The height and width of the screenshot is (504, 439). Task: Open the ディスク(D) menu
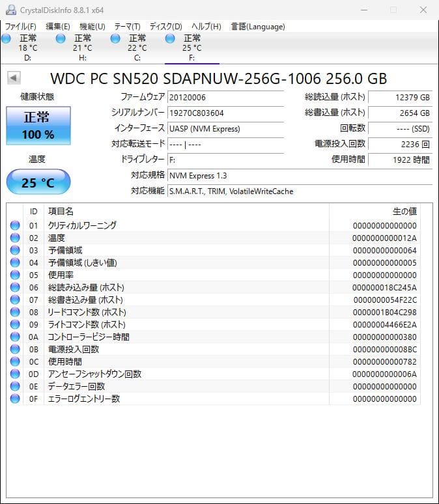[166, 26]
